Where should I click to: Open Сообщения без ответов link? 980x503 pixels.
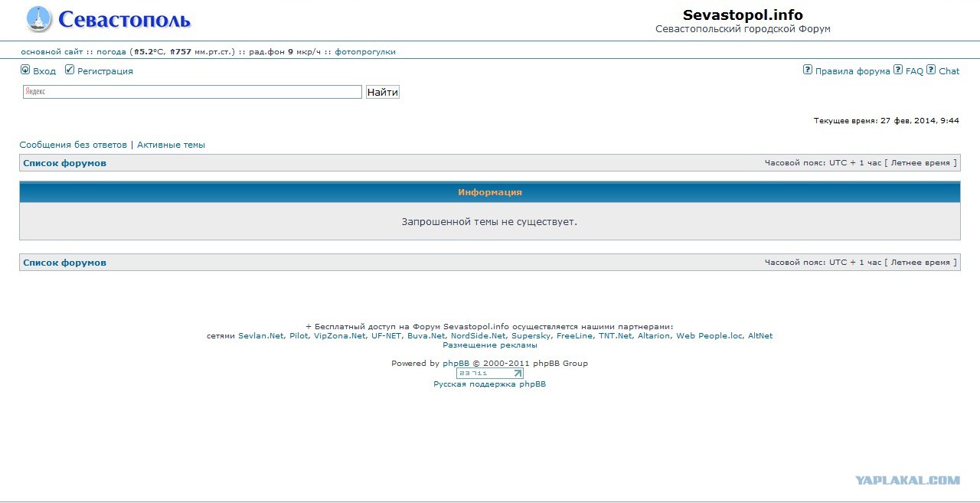point(73,145)
